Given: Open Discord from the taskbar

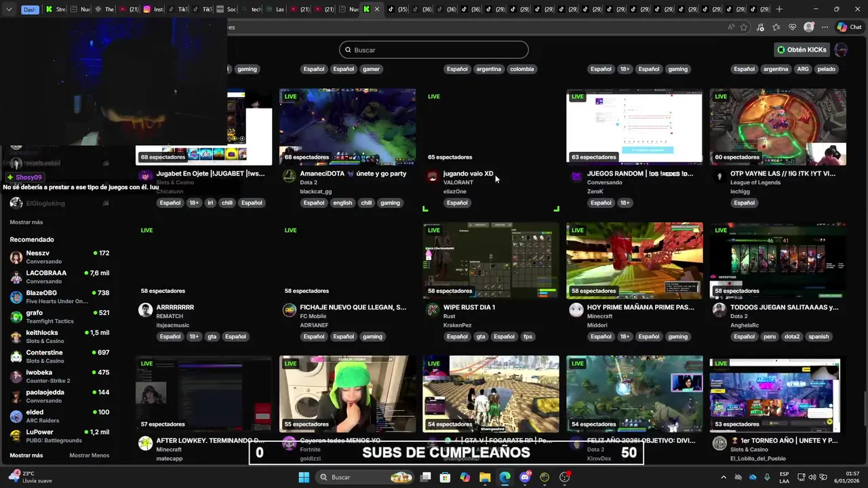Looking at the screenshot, I should coord(525,477).
